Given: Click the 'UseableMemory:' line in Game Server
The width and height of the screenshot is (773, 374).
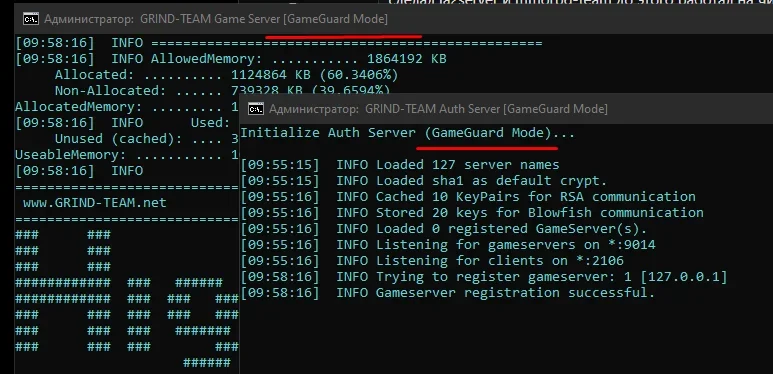Looking at the screenshot, I should click(127, 155).
